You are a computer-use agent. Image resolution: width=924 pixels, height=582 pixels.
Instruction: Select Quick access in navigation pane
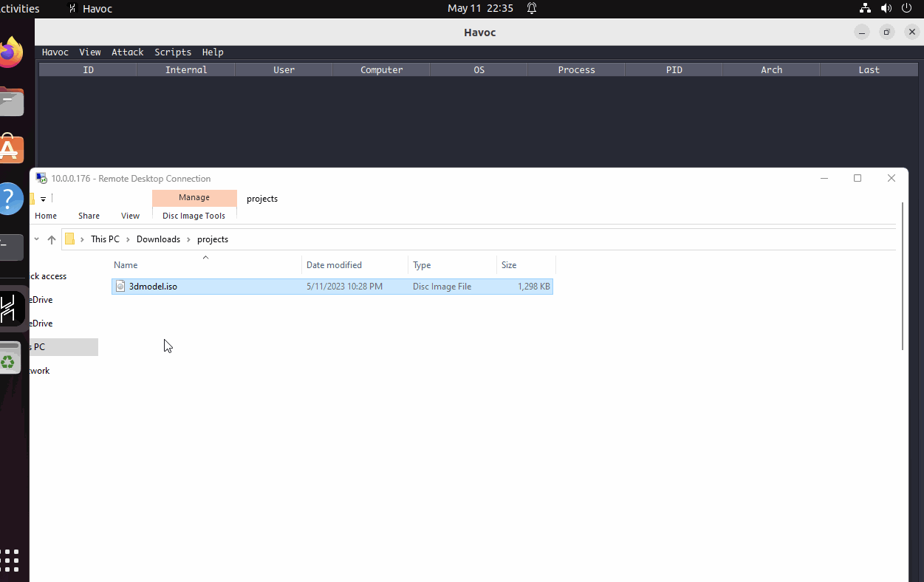click(49, 276)
